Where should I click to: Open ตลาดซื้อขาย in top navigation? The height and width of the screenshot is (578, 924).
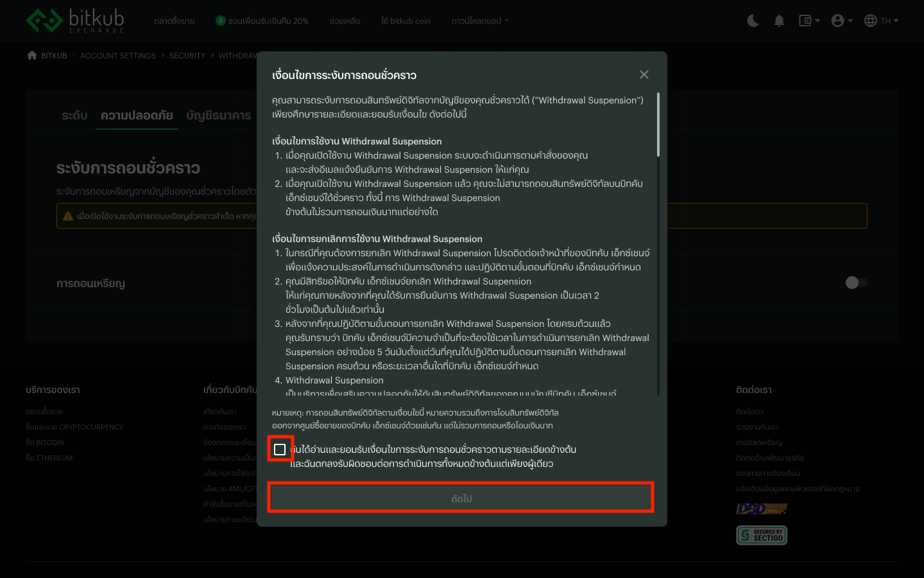[x=174, y=21]
